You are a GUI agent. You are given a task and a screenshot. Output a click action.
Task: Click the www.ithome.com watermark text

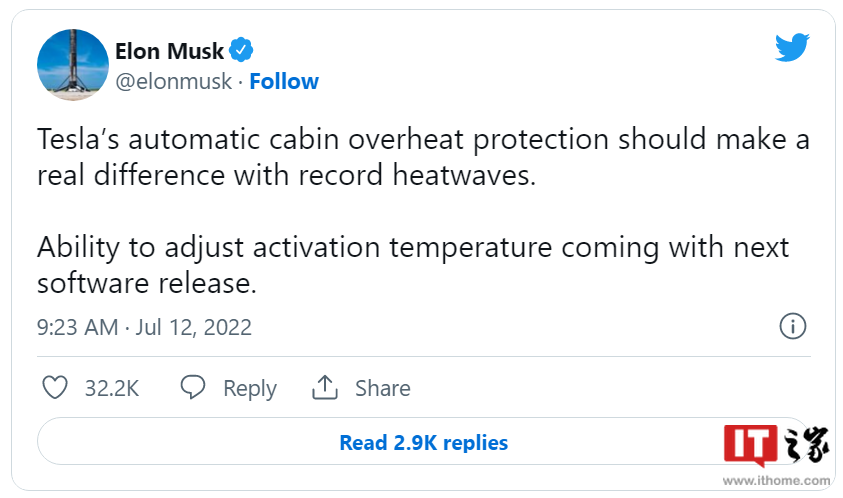779,482
